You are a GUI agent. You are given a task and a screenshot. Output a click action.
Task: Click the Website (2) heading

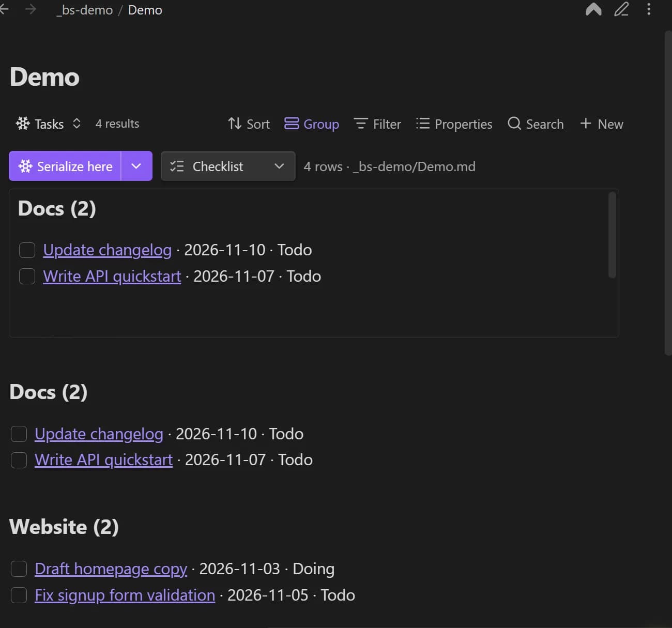pos(64,527)
